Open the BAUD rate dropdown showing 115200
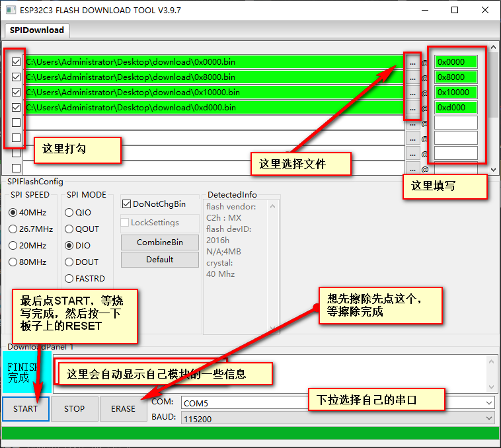 pos(337,418)
